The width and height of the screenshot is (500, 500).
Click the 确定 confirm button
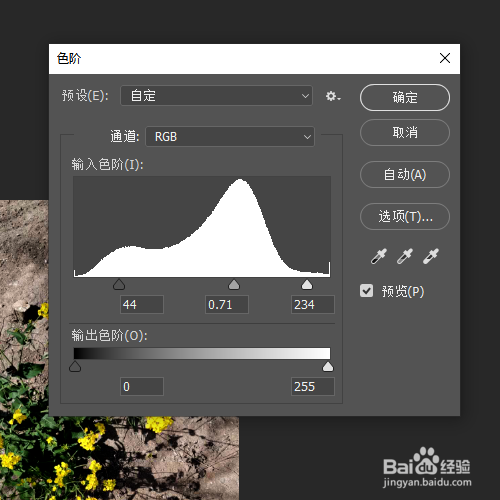(x=405, y=97)
